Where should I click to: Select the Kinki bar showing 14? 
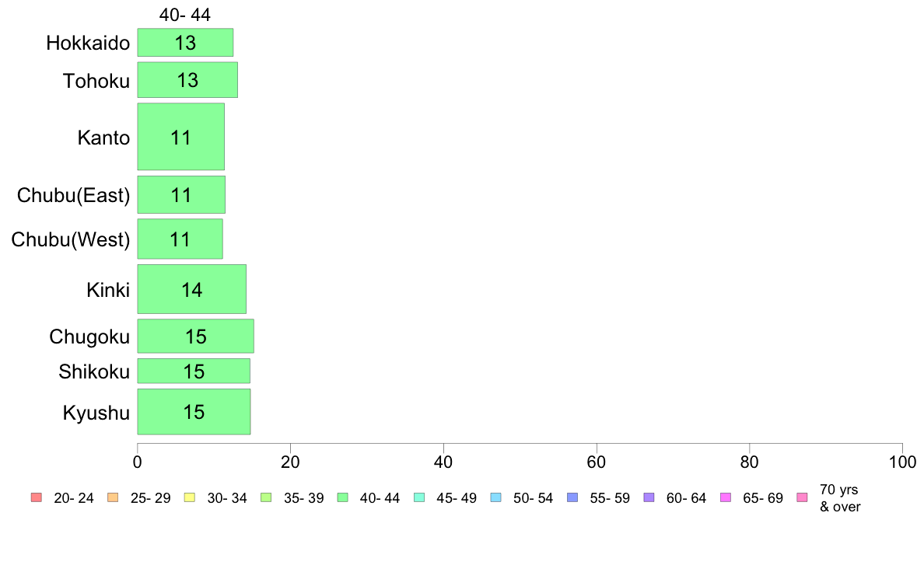coord(191,289)
